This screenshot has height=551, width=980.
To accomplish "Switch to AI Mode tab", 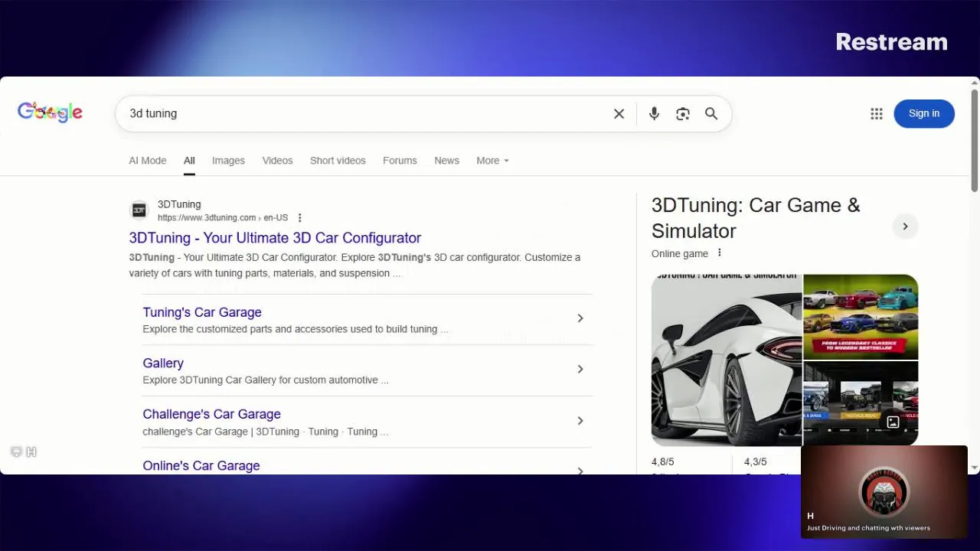I will coord(148,161).
